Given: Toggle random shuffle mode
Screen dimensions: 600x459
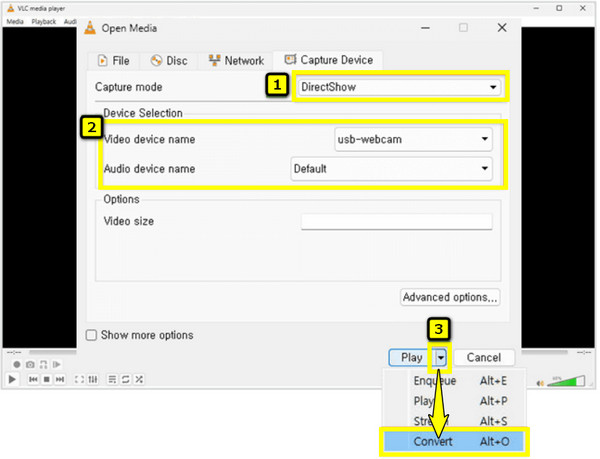Looking at the screenshot, I should click(x=139, y=379).
